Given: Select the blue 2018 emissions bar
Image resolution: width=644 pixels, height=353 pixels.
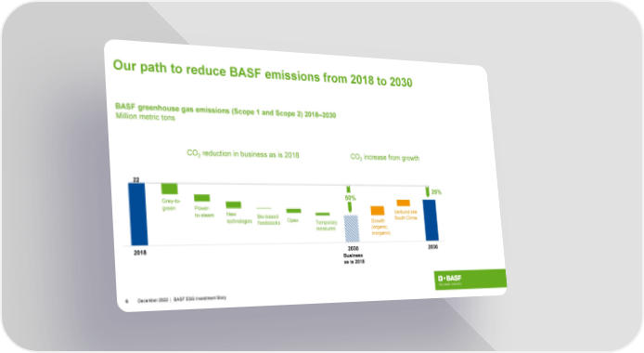Looking at the screenshot, I should click(138, 214).
